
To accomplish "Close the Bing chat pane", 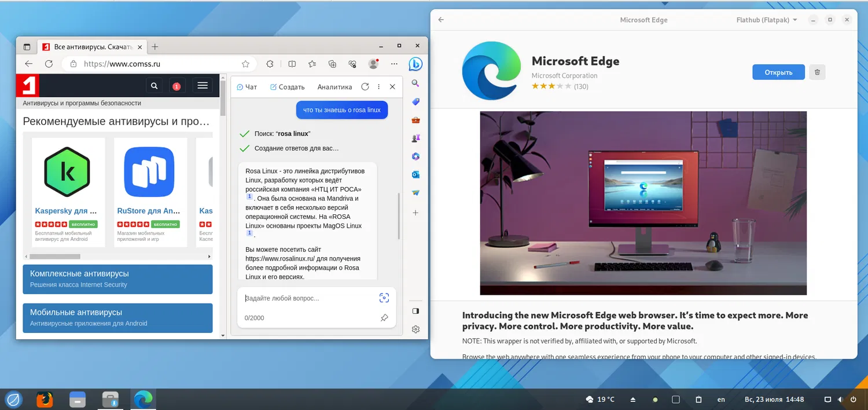I will pos(392,87).
